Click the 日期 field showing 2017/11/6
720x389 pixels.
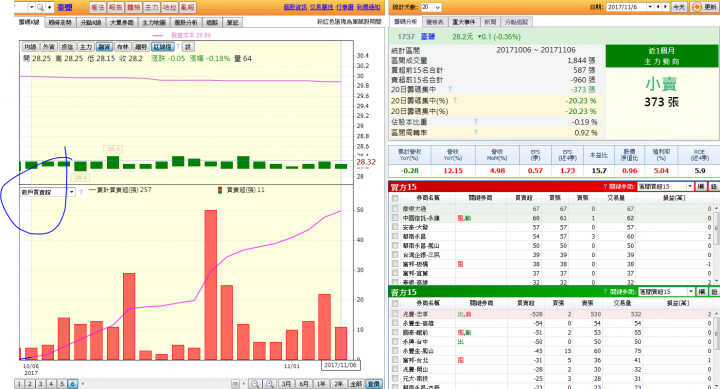click(626, 7)
